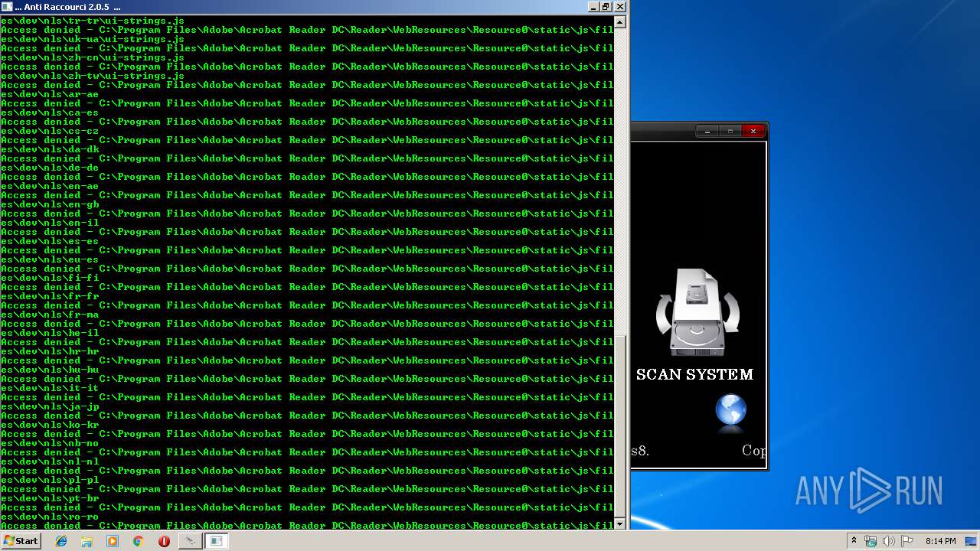980x551 pixels.
Task: Click the console line 'es\dev\nls\ca-es'
Action: [50, 112]
